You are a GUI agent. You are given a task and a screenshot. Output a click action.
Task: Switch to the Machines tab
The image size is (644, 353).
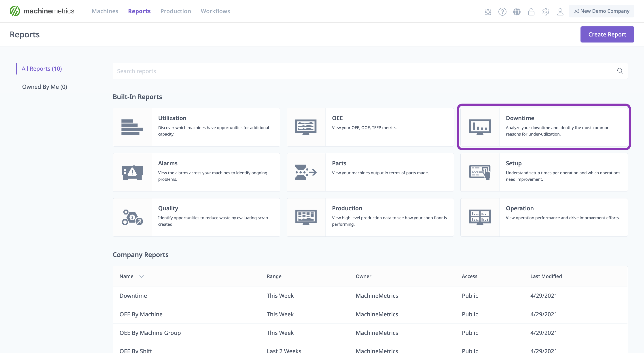pyautogui.click(x=105, y=11)
